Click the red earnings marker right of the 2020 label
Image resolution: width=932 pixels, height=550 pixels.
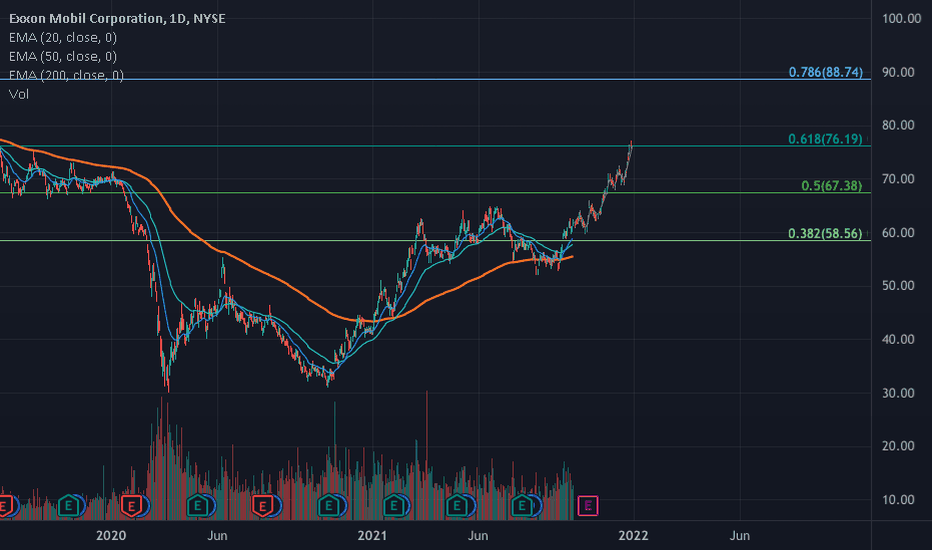pos(131,506)
